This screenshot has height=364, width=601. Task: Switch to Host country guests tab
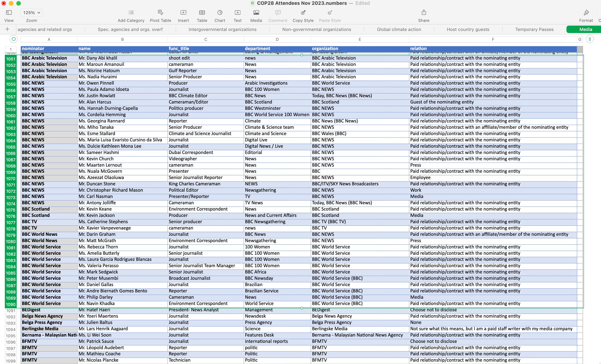coord(468,29)
